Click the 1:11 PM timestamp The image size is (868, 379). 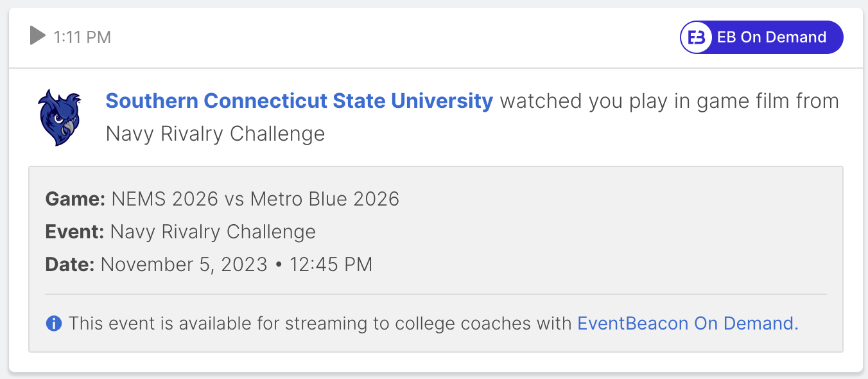(82, 37)
